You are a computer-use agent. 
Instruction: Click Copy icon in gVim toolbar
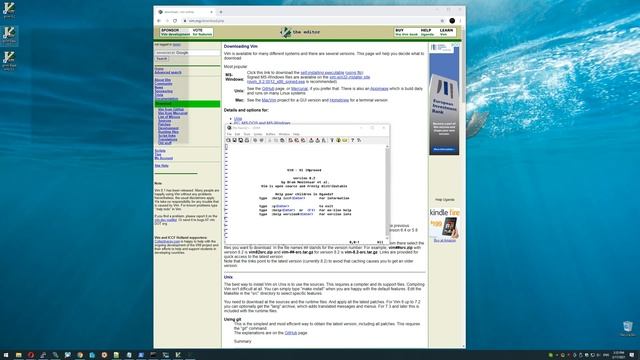point(276,140)
